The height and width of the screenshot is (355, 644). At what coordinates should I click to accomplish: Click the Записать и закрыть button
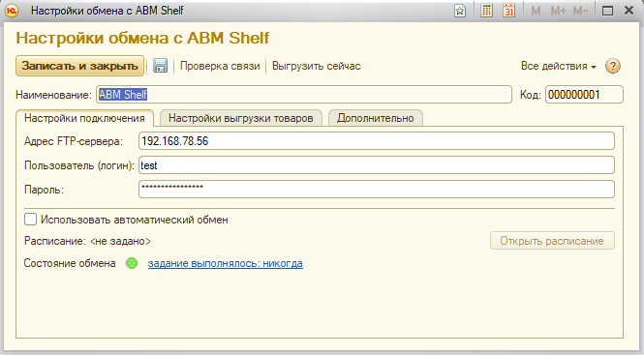(79, 66)
